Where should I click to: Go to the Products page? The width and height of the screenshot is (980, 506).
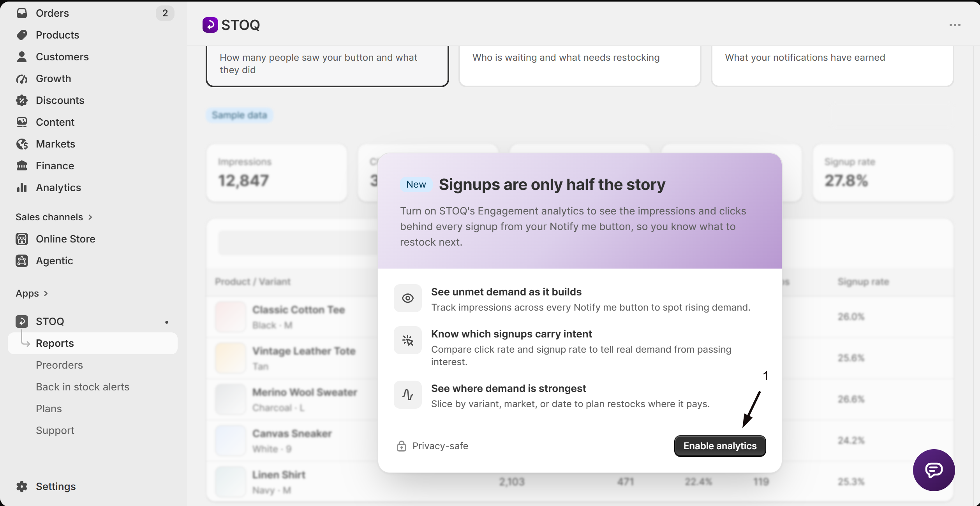(x=93, y=35)
